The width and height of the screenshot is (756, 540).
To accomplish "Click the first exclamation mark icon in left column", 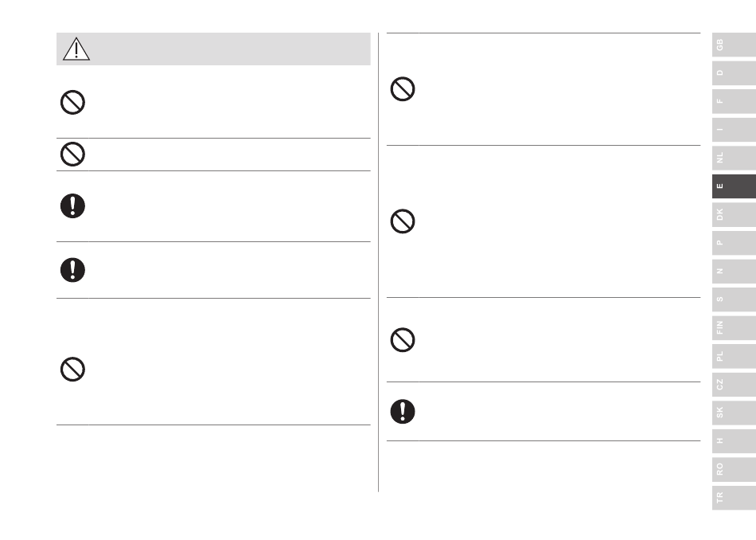I will click(72, 206).
